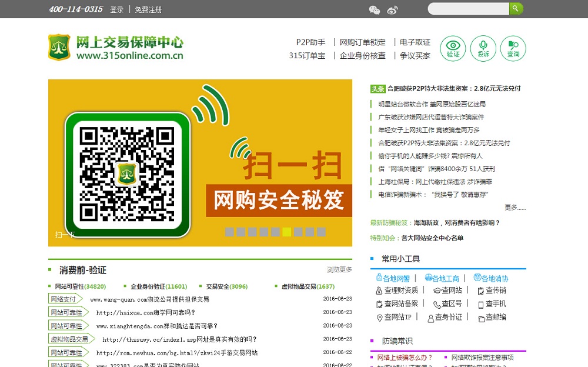Select 企业身份验证(11601) category tab
588x367 pixels.
pyautogui.click(x=159, y=286)
